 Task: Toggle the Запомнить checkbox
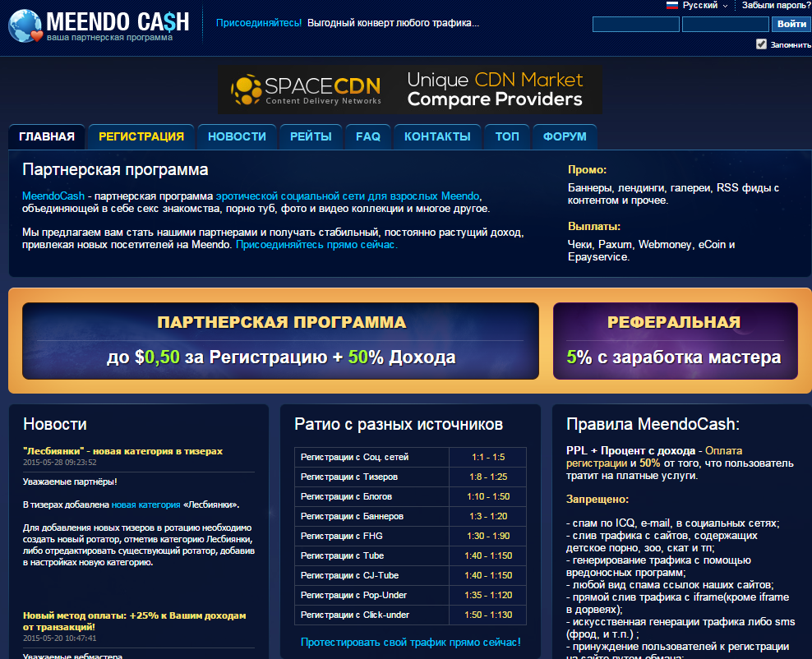coord(761,44)
